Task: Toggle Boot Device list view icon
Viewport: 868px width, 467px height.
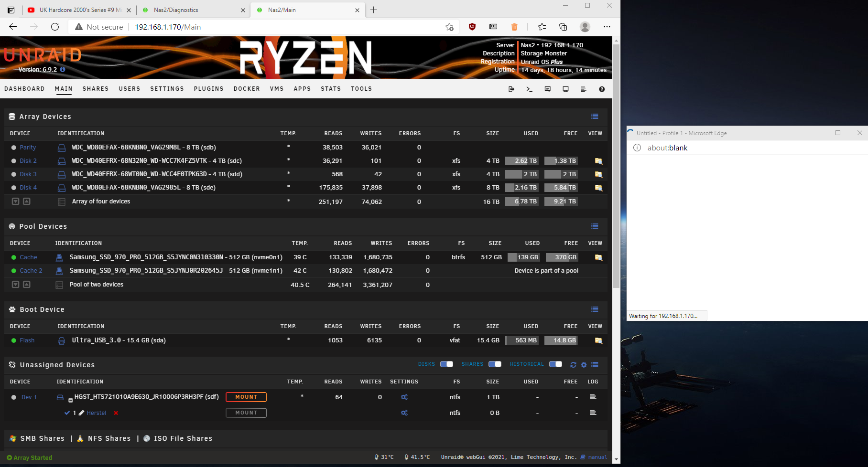Action: [x=595, y=309]
